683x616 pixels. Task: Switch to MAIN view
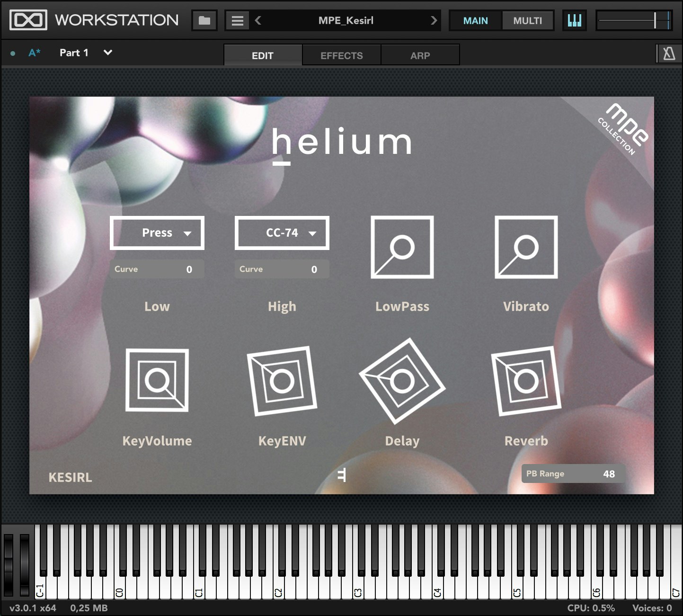[x=475, y=20]
